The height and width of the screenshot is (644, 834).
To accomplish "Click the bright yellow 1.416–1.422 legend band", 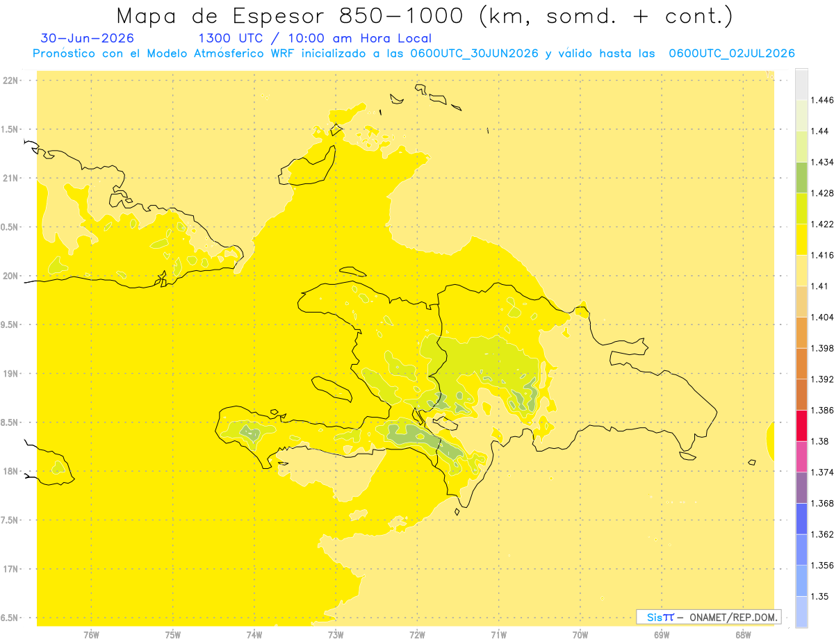I will 801,240.
